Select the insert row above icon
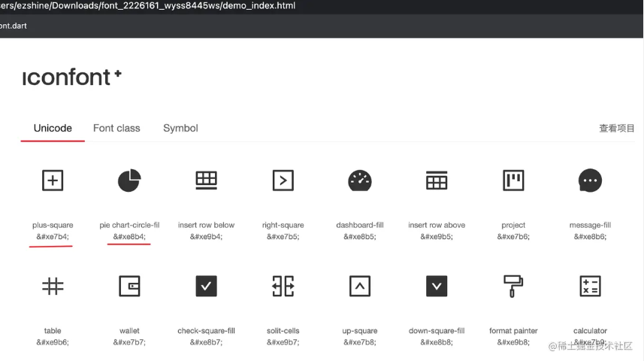The image size is (644, 361). click(437, 180)
